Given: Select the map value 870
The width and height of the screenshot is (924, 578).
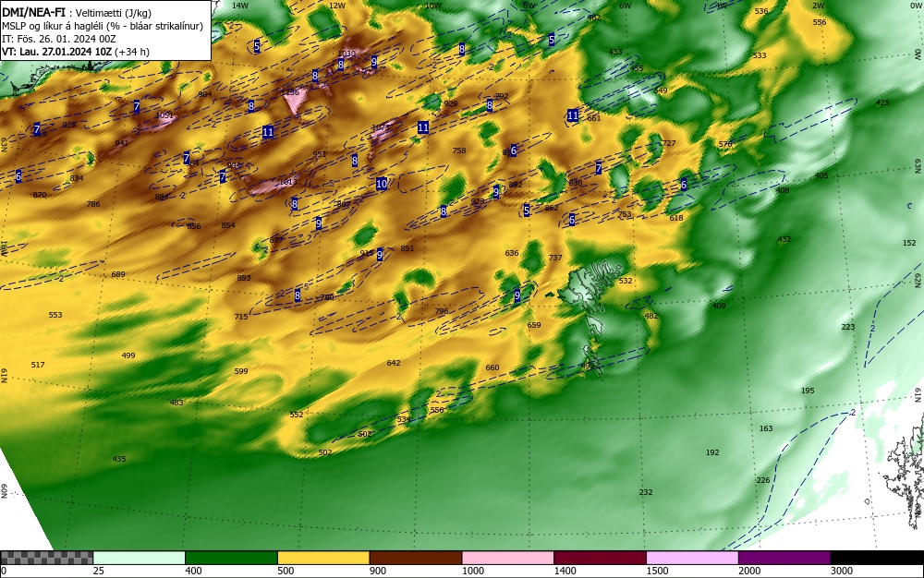Looking at the screenshot, I should click(40, 195).
